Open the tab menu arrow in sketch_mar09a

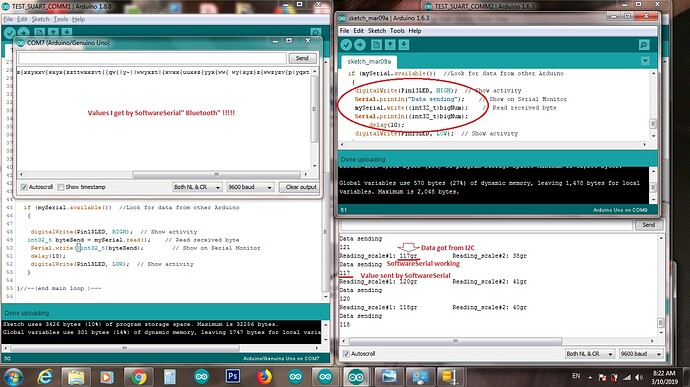[645, 61]
